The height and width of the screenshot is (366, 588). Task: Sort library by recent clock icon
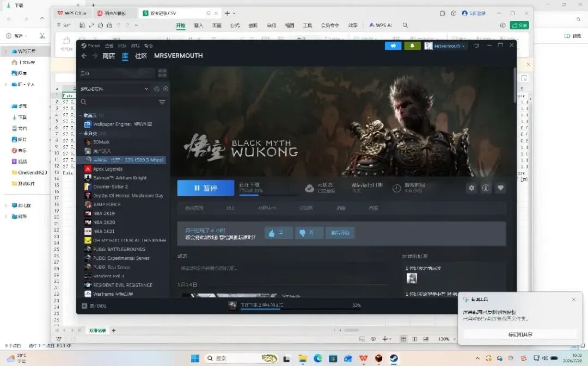[x=157, y=89]
